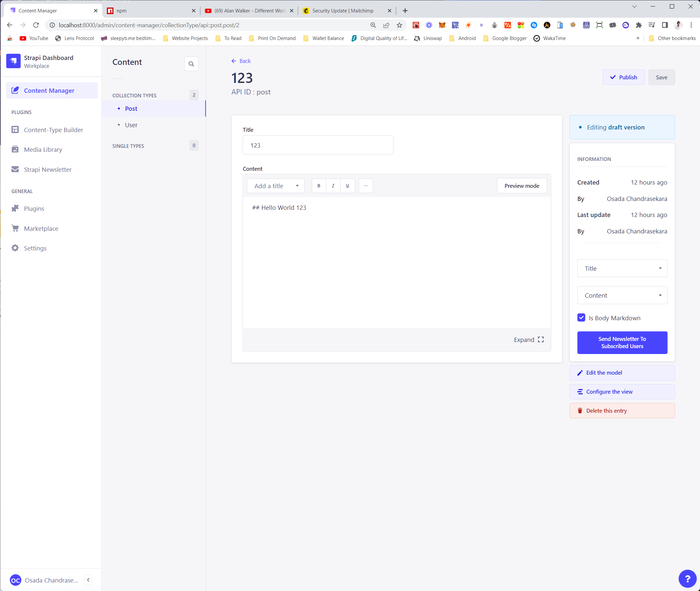
Task: Click the search icon in Content panel
Action: [191, 63]
